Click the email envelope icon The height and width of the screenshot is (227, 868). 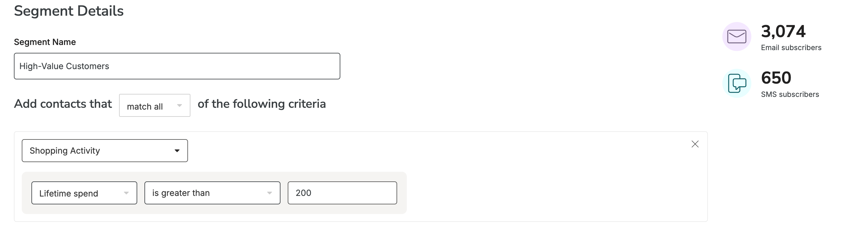click(737, 36)
